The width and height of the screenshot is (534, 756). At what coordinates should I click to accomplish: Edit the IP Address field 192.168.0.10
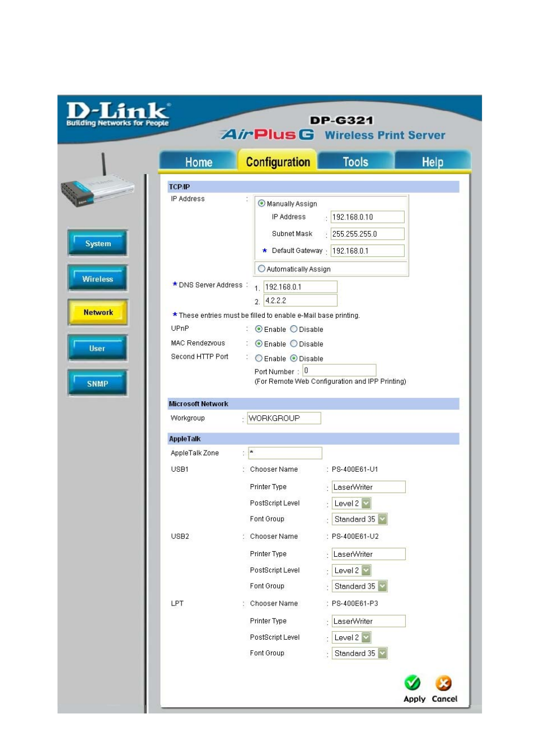click(368, 217)
